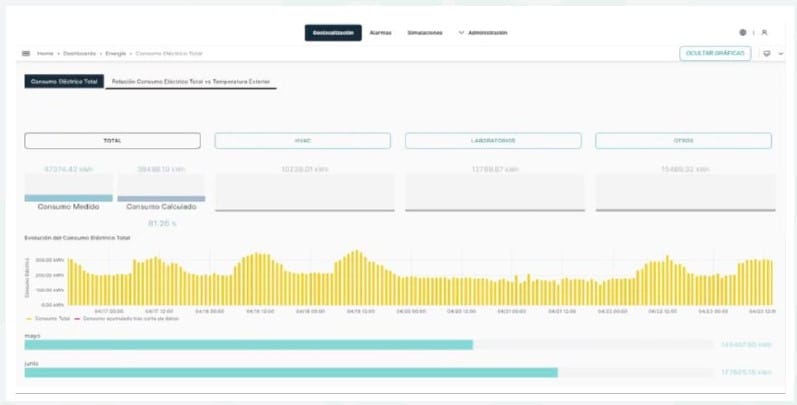
Task: Open the Simulaciones navigation tab
Action: (425, 33)
